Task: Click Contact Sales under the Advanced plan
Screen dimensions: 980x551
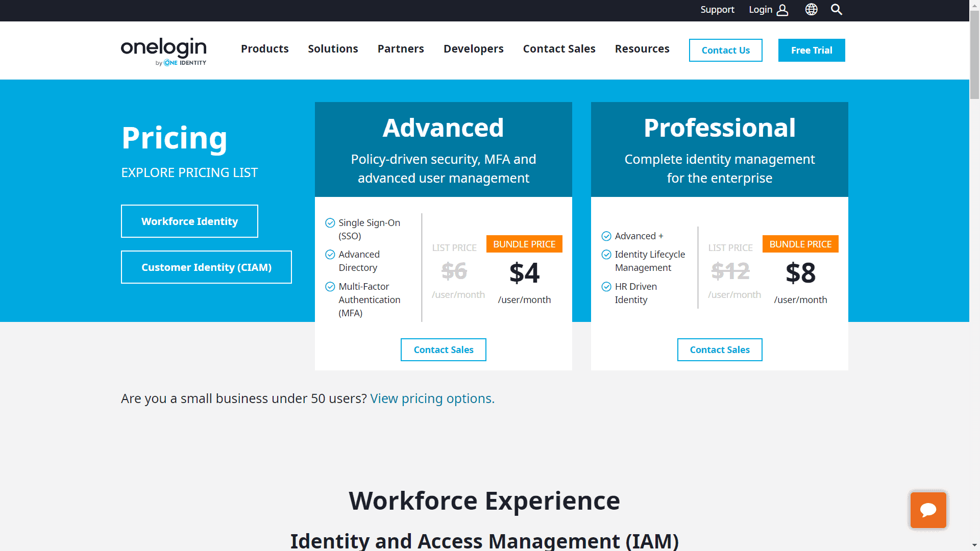Action: pyautogui.click(x=443, y=349)
